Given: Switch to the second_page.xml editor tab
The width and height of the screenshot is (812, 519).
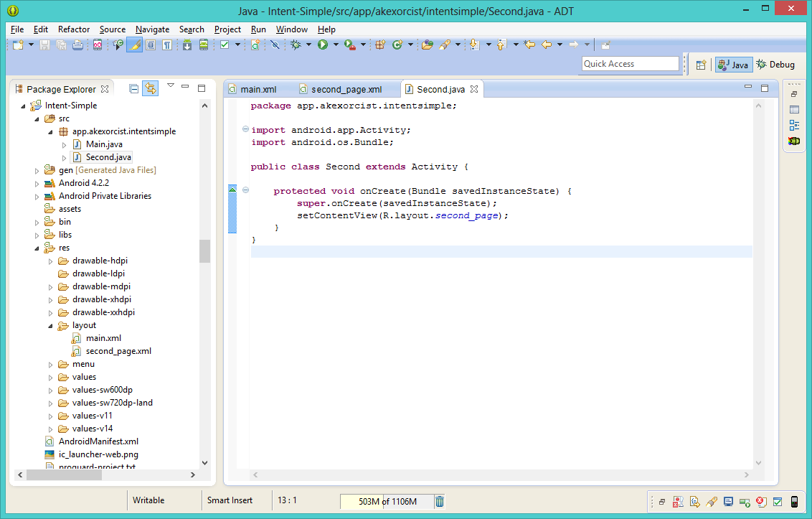Looking at the screenshot, I should coord(346,89).
